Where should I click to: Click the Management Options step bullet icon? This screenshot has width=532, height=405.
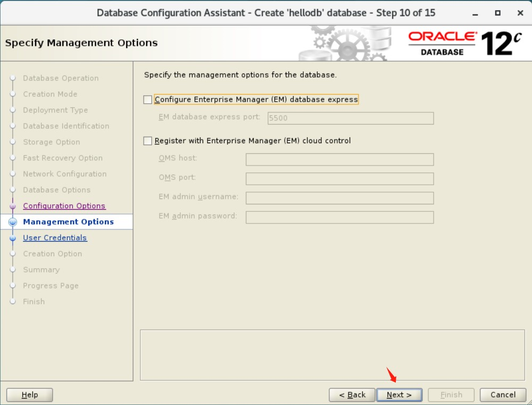pos(13,222)
